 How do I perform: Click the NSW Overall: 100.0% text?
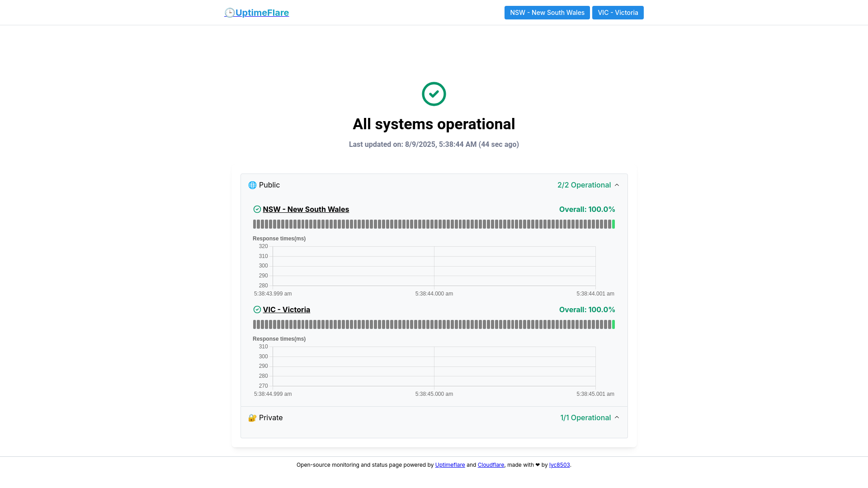[x=587, y=209]
